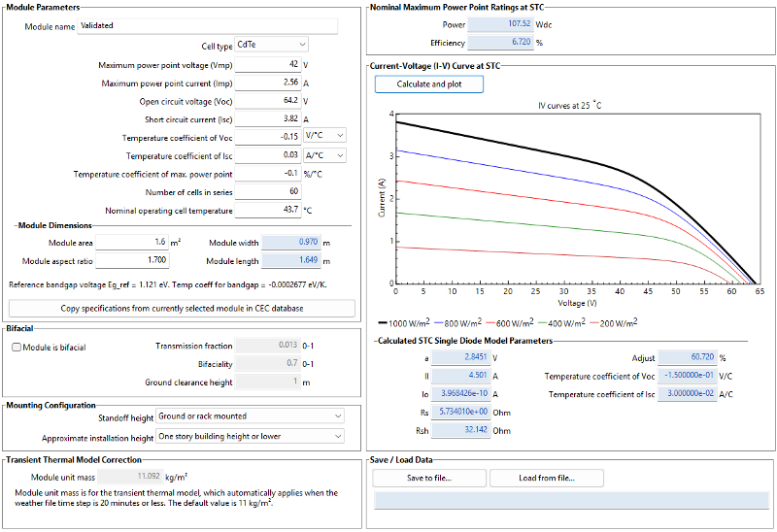Screen dimensions: 777x532
Task: Copy specifications from CEC database module
Action: pos(182,309)
